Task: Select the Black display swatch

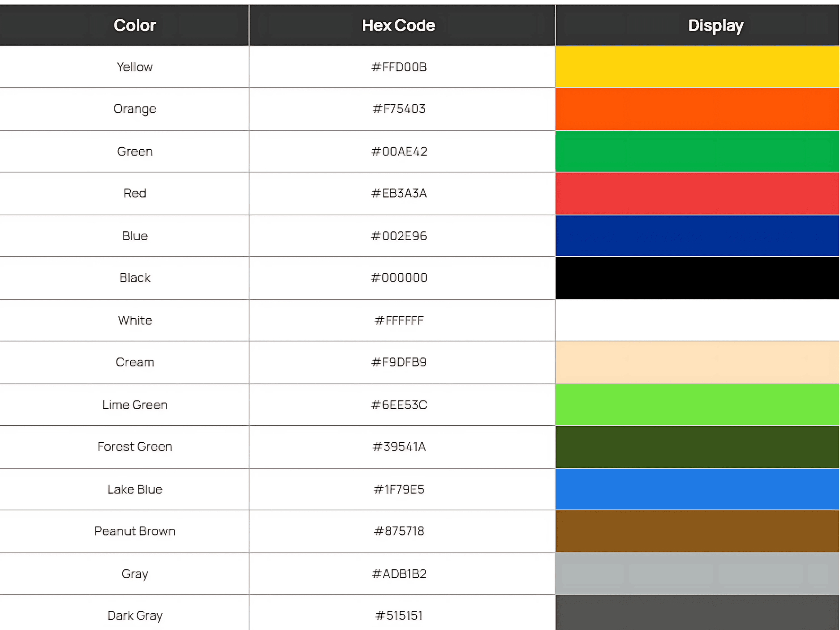Action: point(697,278)
